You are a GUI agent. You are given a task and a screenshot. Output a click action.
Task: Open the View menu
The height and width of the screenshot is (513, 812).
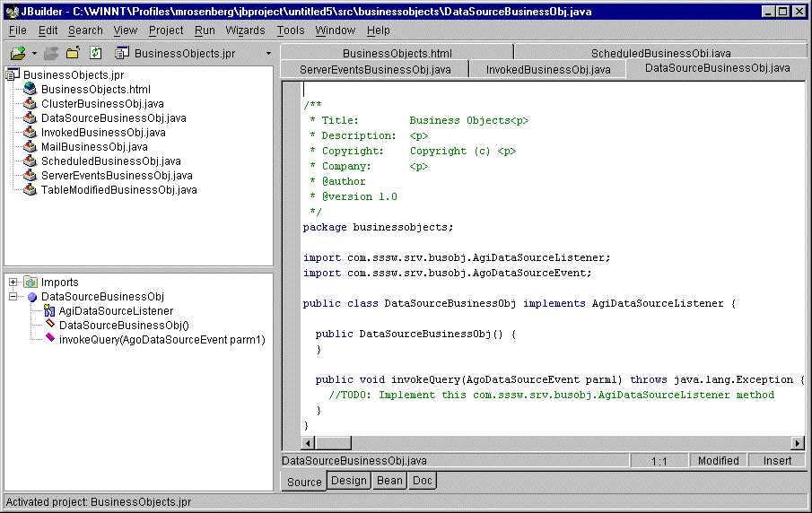(126, 30)
